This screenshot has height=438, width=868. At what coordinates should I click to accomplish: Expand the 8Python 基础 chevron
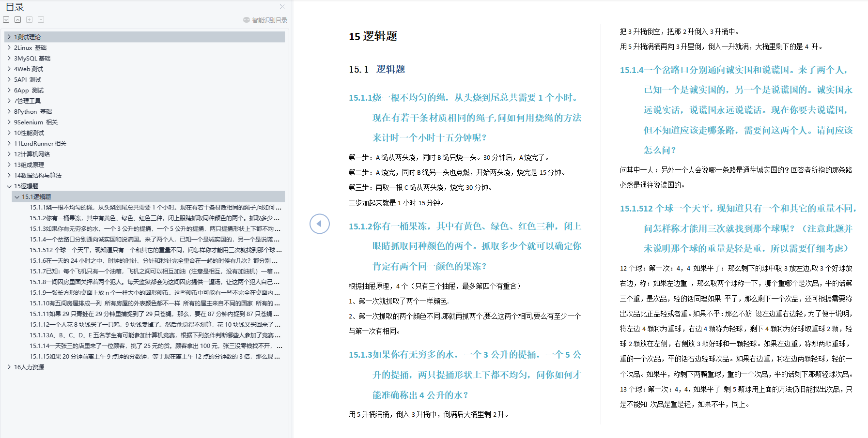(x=9, y=111)
